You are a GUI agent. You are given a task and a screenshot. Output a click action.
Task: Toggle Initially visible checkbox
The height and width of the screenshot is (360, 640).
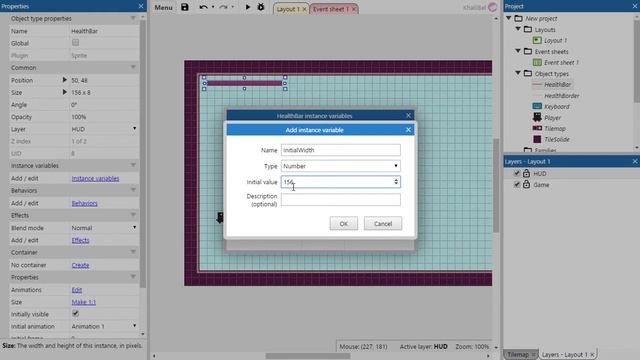(76, 313)
